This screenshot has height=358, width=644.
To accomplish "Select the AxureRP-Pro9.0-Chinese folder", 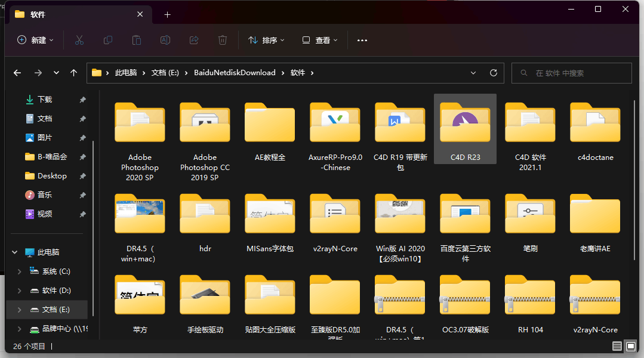I will [335, 137].
